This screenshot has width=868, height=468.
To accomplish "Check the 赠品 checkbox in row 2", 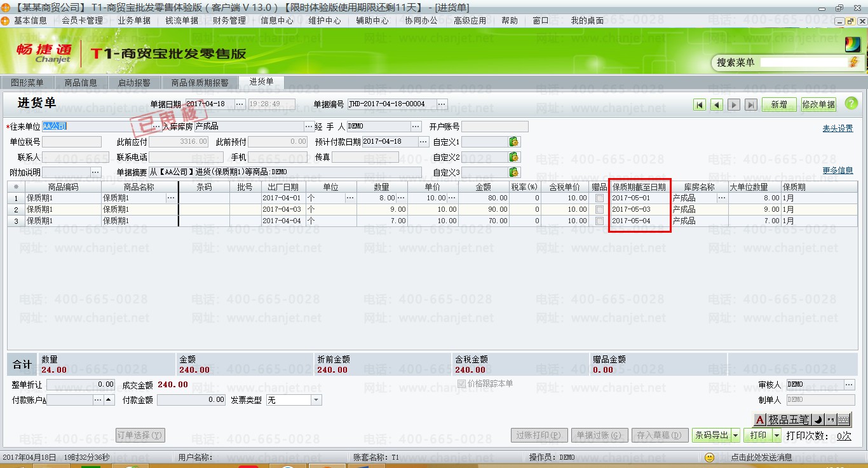I will pos(599,210).
